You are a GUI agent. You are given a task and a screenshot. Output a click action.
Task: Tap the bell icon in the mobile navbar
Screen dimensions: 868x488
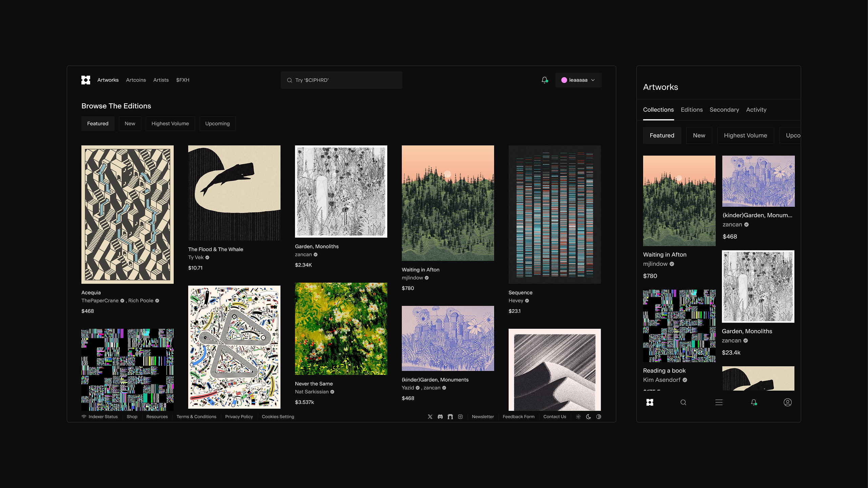pos(753,402)
